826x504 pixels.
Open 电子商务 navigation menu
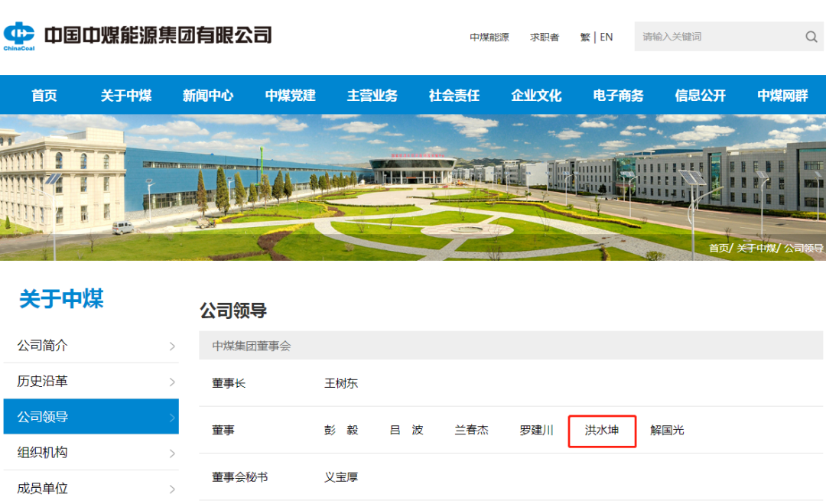[x=619, y=96]
